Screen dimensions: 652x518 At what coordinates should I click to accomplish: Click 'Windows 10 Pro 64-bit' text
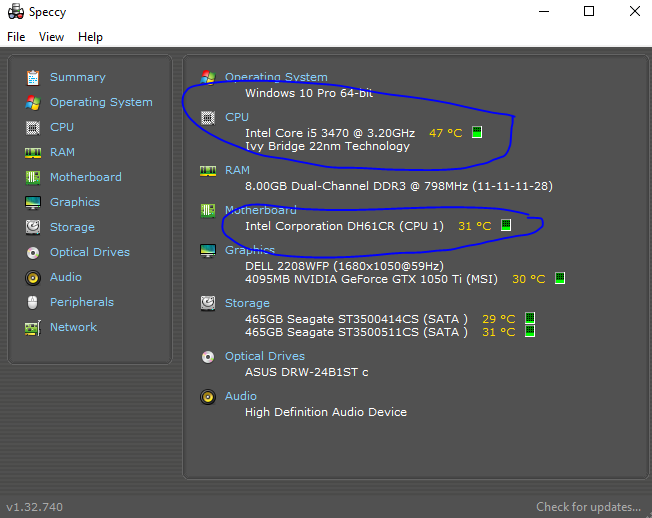pos(309,93)
